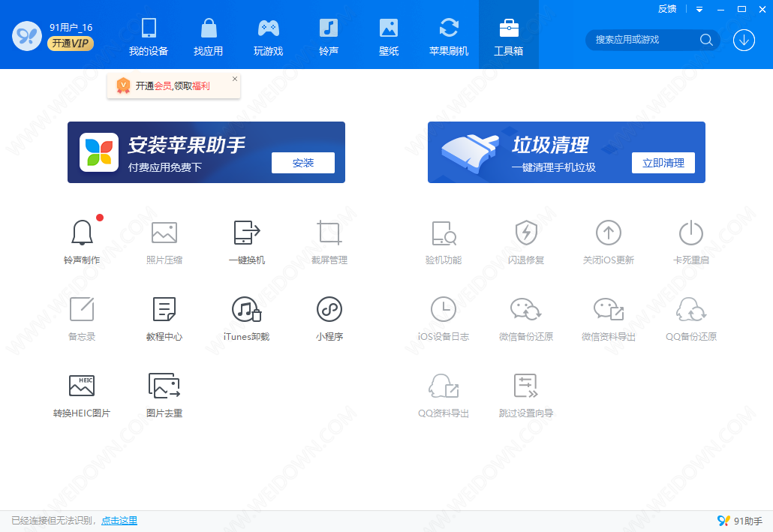The image size is (773, 532).
Task: Close the 开通会员 promo popup
Action: 235,79
